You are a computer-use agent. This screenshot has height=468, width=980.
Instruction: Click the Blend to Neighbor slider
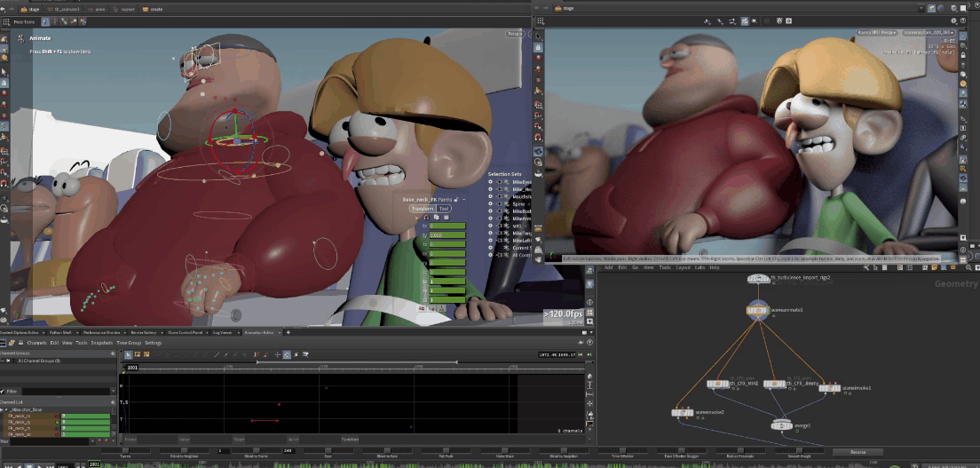[x=186, y=451]
